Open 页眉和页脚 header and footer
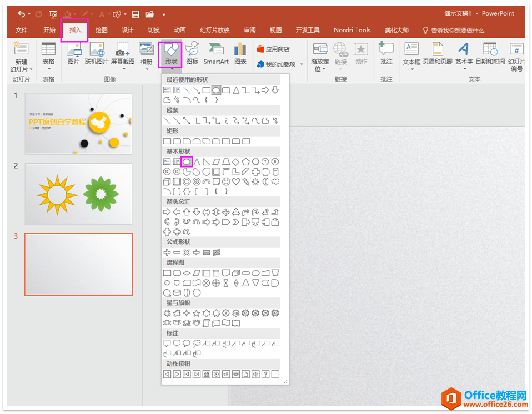The image size is (532, 414). tap(438, 54)
